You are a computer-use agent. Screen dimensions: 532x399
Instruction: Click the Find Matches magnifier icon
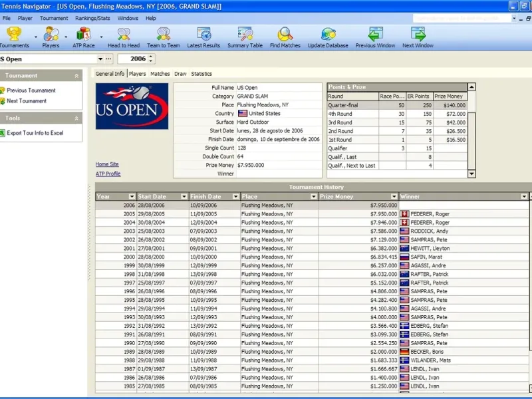tap(285, 34)
